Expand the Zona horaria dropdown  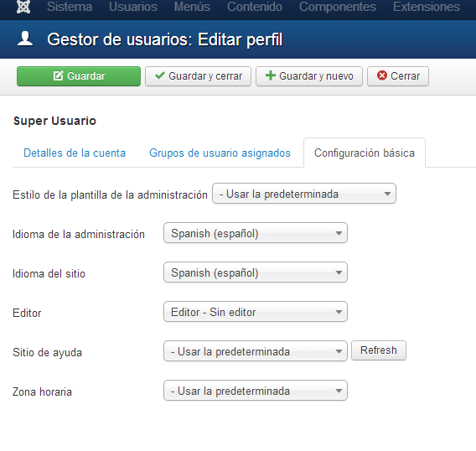(256, 391)
